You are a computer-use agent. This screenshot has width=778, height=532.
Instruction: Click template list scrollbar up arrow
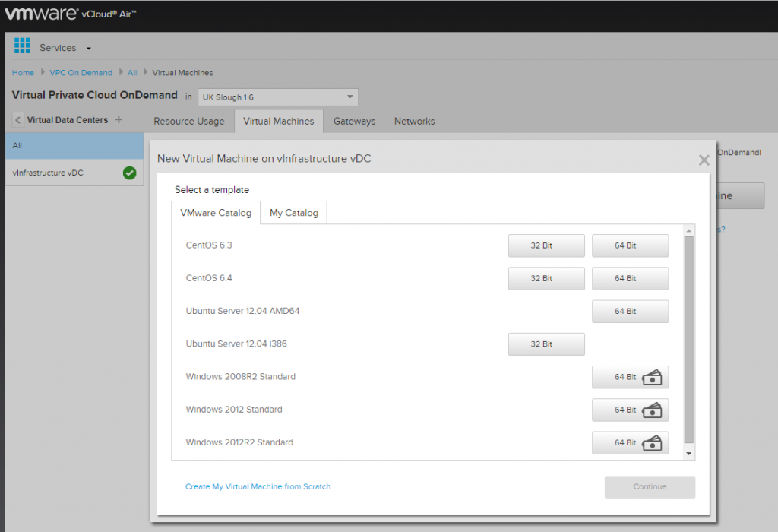click(x=688, y=230)
